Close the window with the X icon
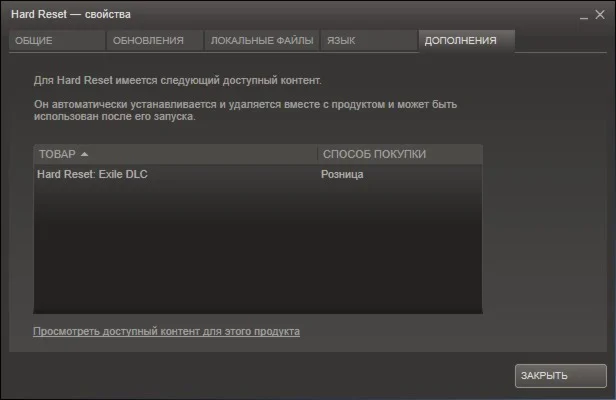616x400 pixels. point(600,15)
